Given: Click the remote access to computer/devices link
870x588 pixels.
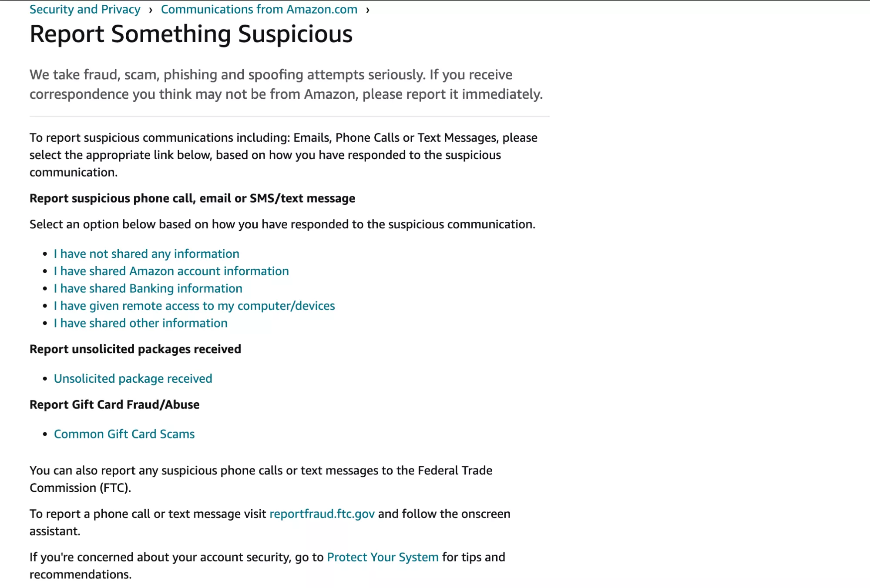Looking at the screenshot, I should click(194, 306).
